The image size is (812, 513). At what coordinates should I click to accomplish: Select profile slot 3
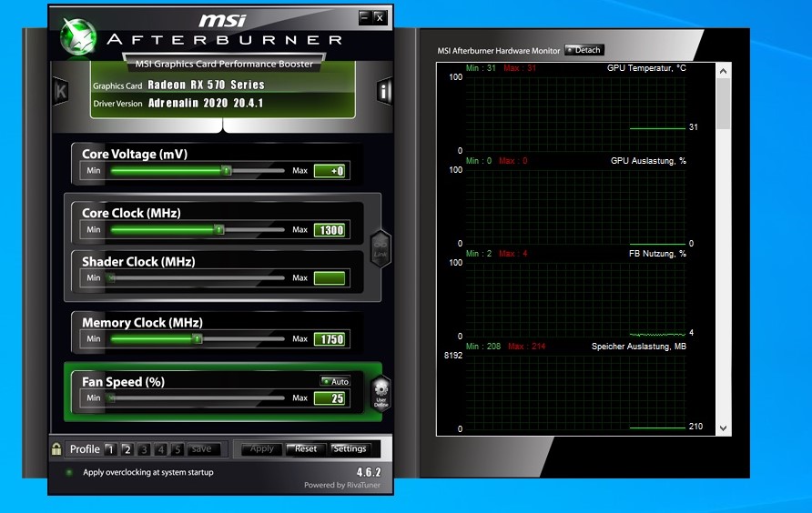144,449
